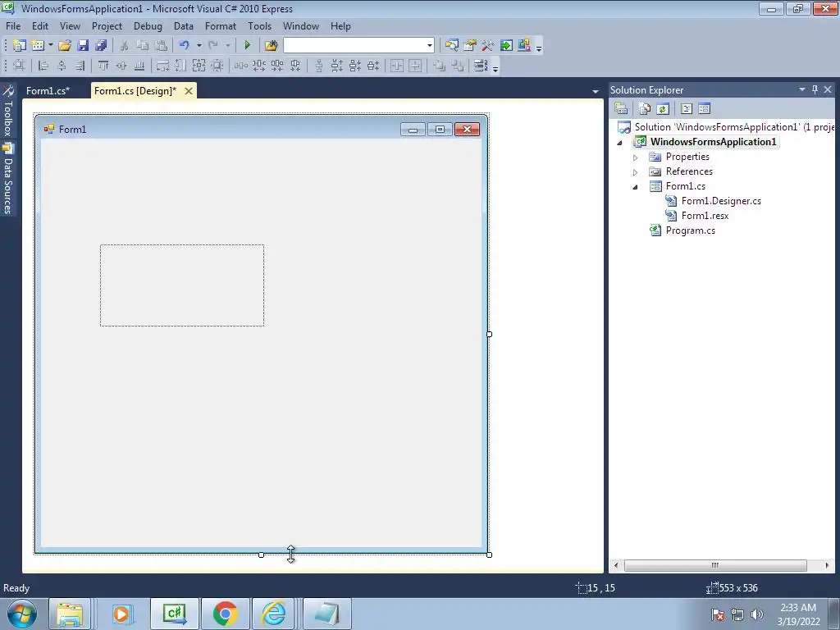This screenshot has height=630, width=840.
Task: Click View Code icon in Solution Explorer
Action: (687, 109)
